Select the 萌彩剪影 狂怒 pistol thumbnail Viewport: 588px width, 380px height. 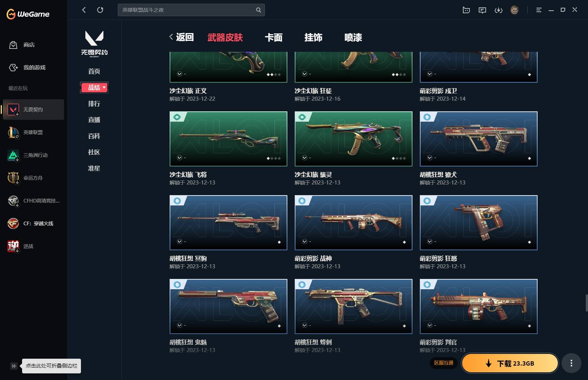click(478, 222)
